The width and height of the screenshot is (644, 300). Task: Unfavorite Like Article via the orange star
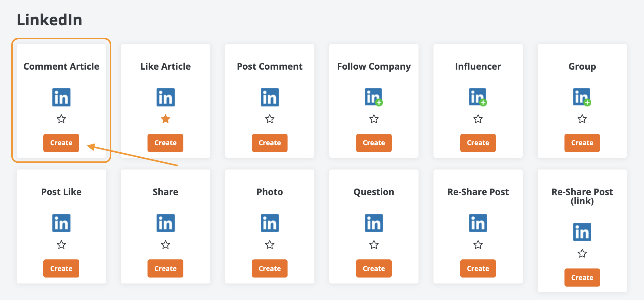pyautogui.click(x=166, y=119)
